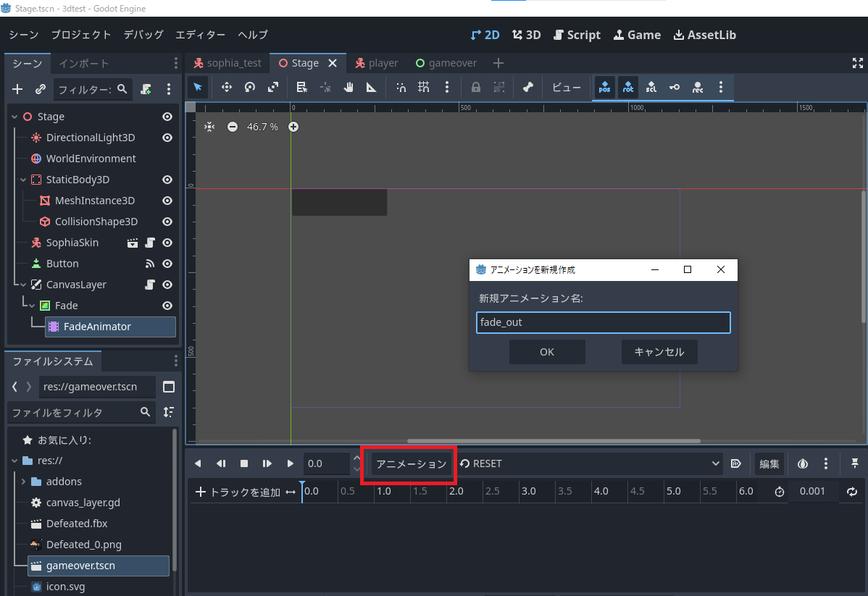Open the skeleton options bone icon

tap(527, 87)
